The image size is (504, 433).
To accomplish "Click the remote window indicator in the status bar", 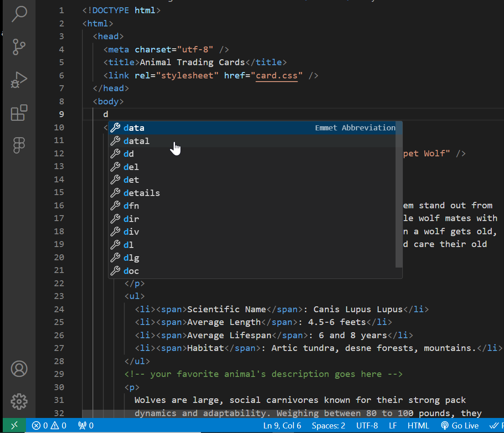I will [x=15, y=426].
